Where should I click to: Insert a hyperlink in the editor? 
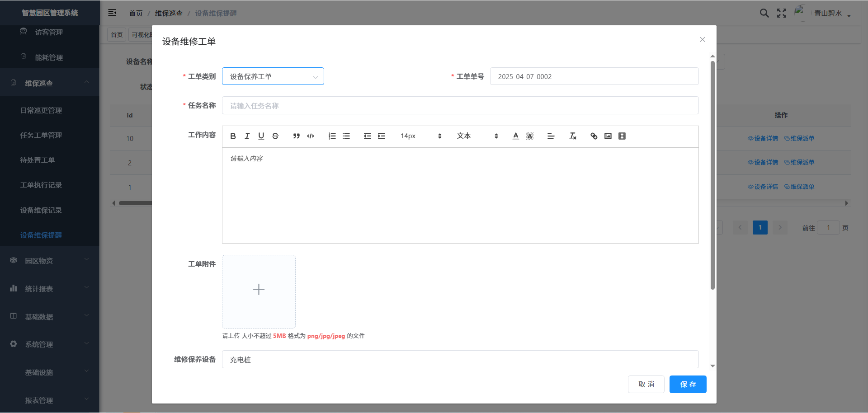click(594, 136)
